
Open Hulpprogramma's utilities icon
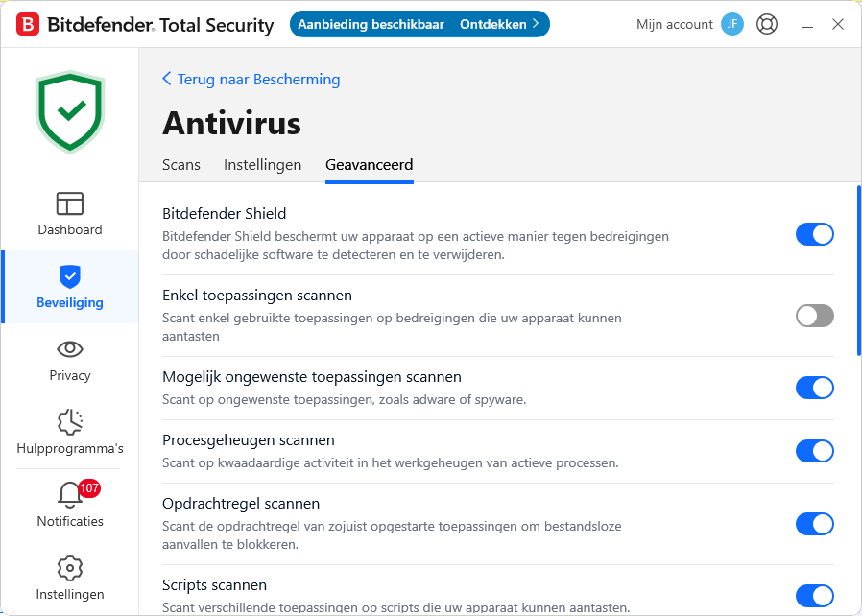70,422
